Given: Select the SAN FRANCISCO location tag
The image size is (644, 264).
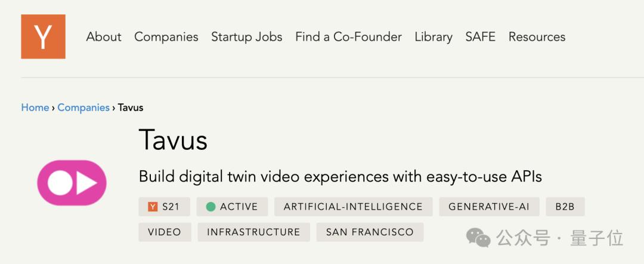Looking at the screenshot, I should (370, 232).
